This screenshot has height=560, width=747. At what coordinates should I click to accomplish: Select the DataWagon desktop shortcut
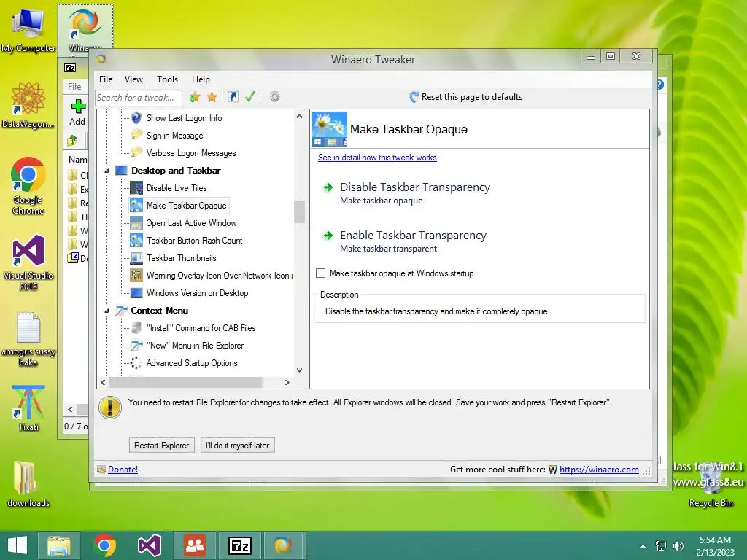coord(28,105)
